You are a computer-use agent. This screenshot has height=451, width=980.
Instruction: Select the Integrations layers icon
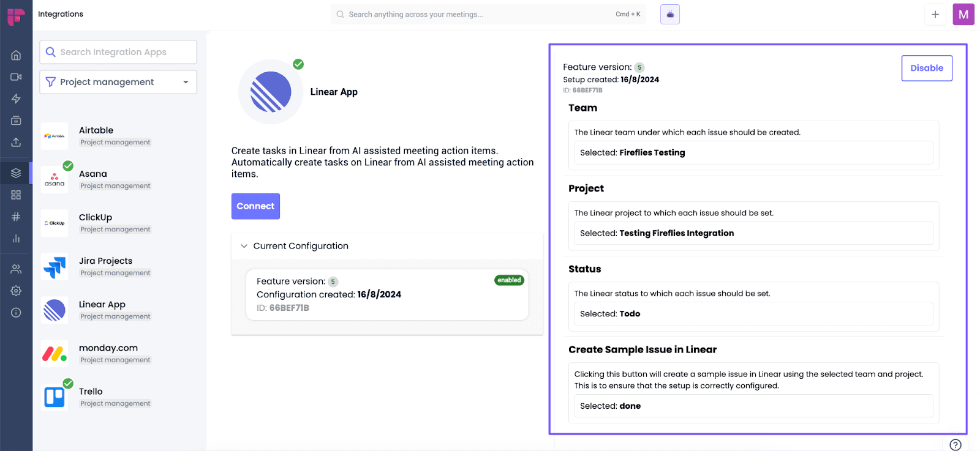(x=16, y=173)
